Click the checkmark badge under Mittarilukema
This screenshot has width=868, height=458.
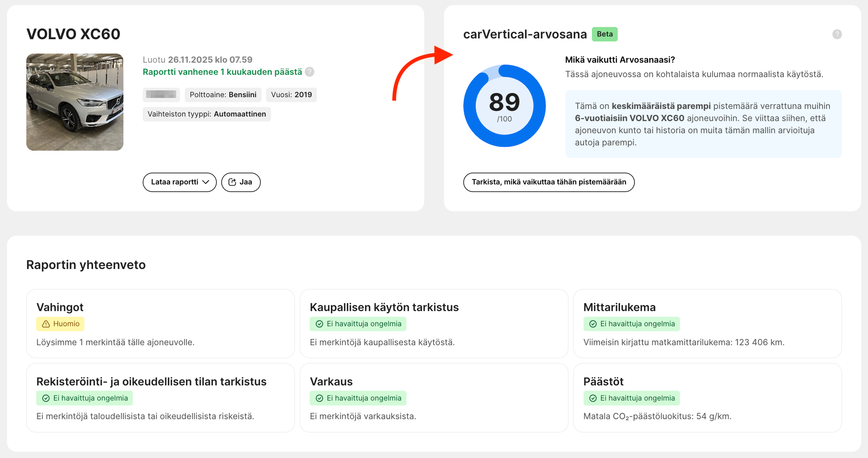point(632,324)
